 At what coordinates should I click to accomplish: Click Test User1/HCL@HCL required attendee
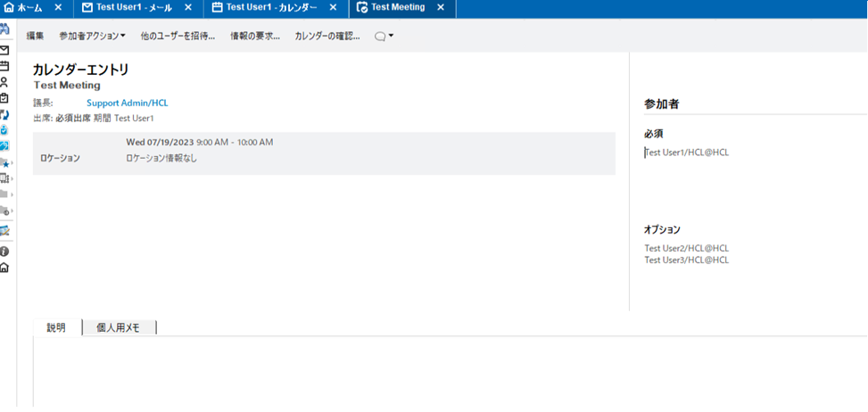pos(687,152)
